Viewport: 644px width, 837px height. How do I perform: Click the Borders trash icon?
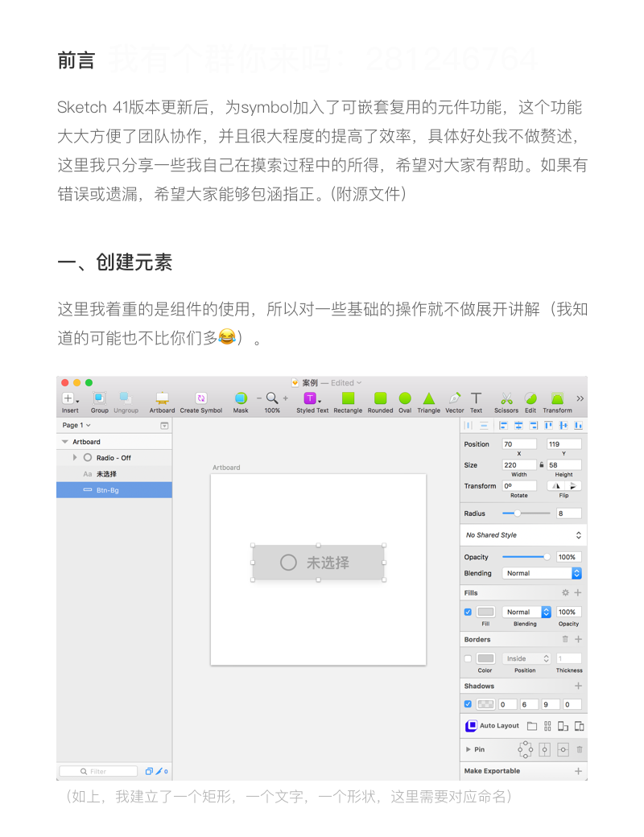[565, 639]
